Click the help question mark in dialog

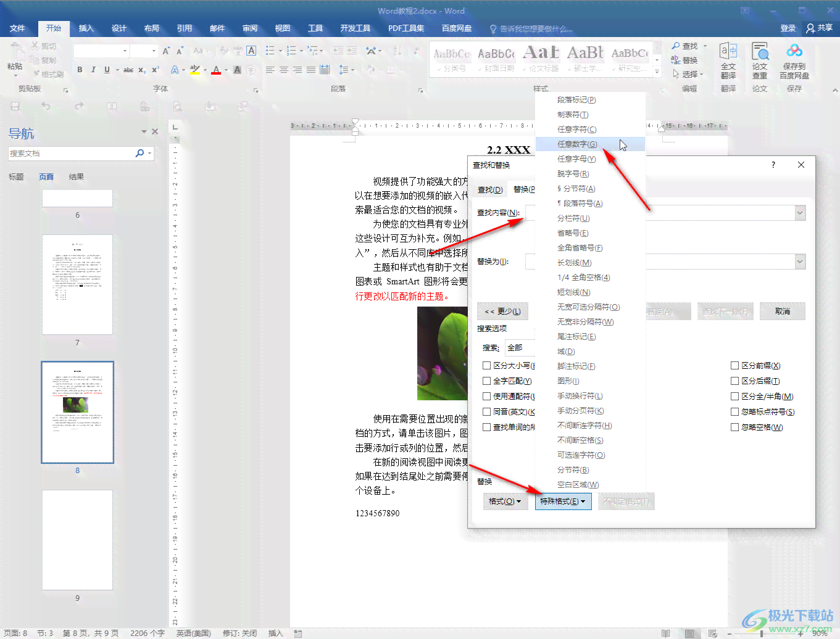(x=773, y=165)
